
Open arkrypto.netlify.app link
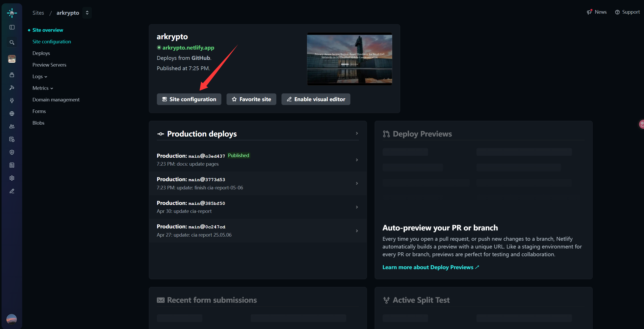[188, 48]
